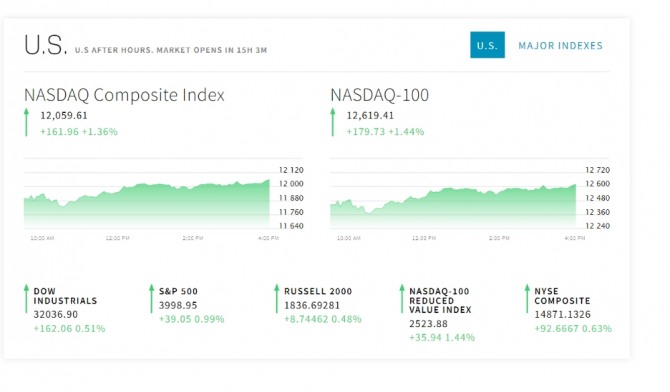Click the 4:00 PM marker on NASDAQ-100 chart
670x392 pixels.
coord(575,238)
